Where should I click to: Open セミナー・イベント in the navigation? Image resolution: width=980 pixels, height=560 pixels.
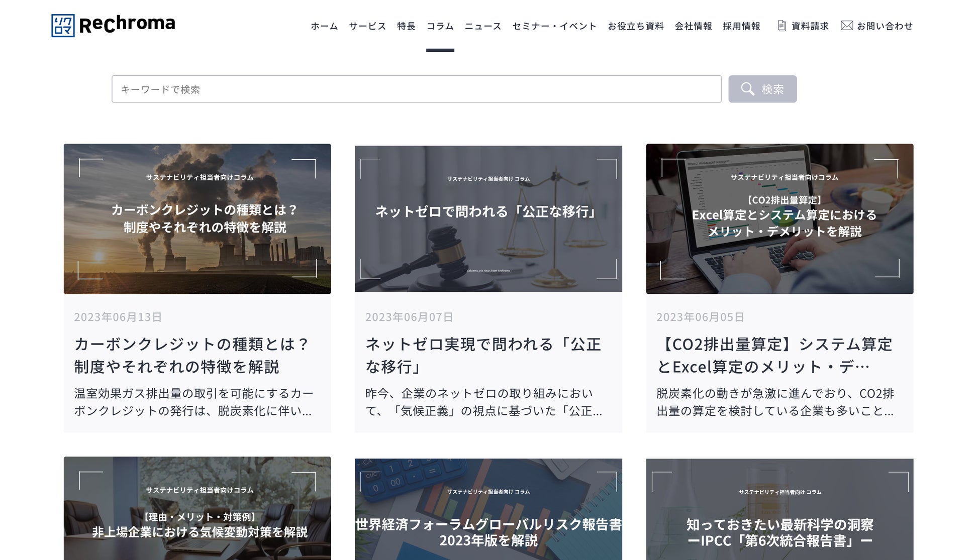[x=554, y=26]
